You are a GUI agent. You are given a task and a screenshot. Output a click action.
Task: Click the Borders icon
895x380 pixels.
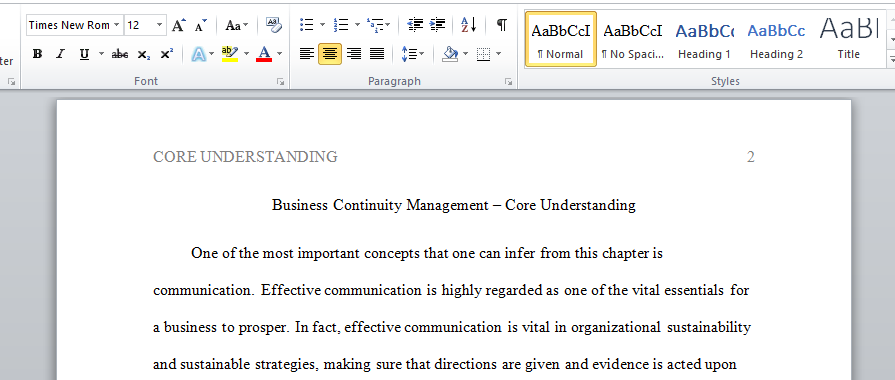(483, 54)
